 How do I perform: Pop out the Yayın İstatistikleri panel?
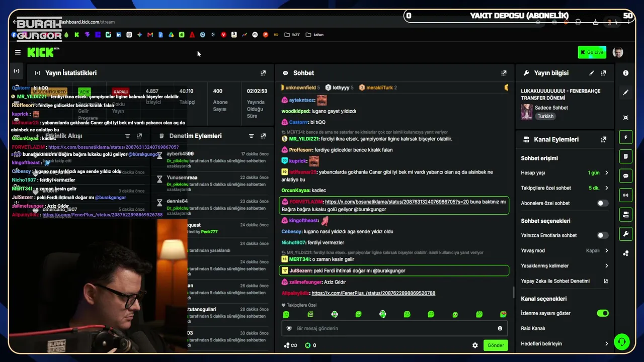pyautogui.click(x=263, y=73)
